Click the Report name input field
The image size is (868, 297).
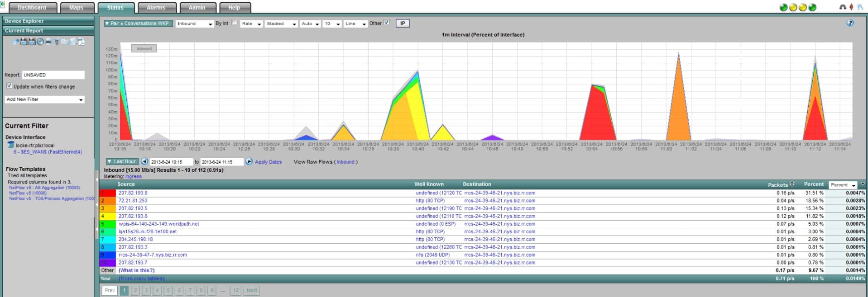[x=53, y=75]
